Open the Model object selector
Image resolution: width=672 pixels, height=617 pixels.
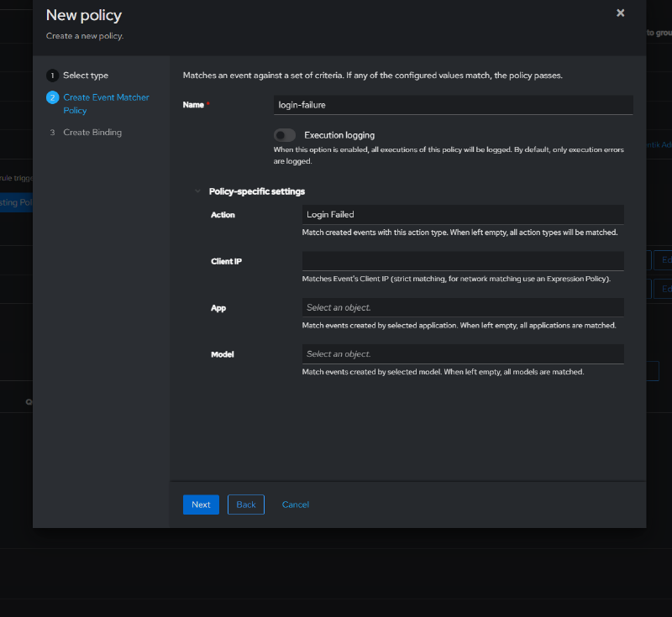tap(463, 354)
